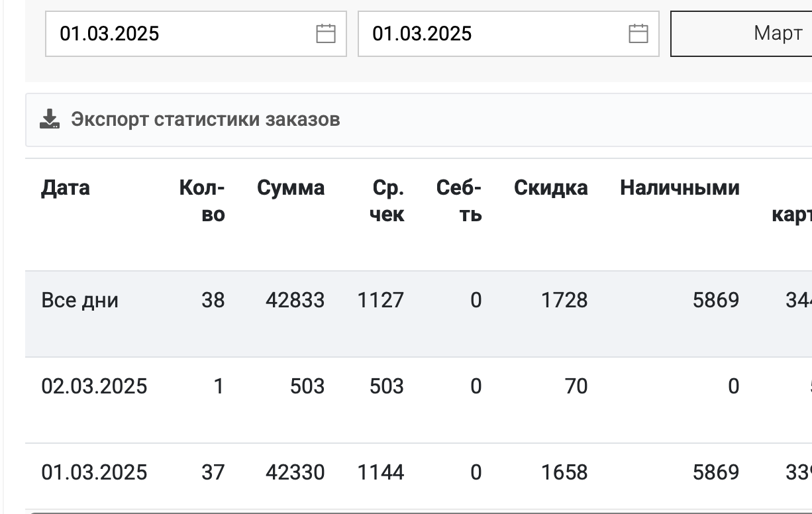Click the 01.03.2025 sum value 42330
Screen dimensions: 812x514
[x=295, y=473]
